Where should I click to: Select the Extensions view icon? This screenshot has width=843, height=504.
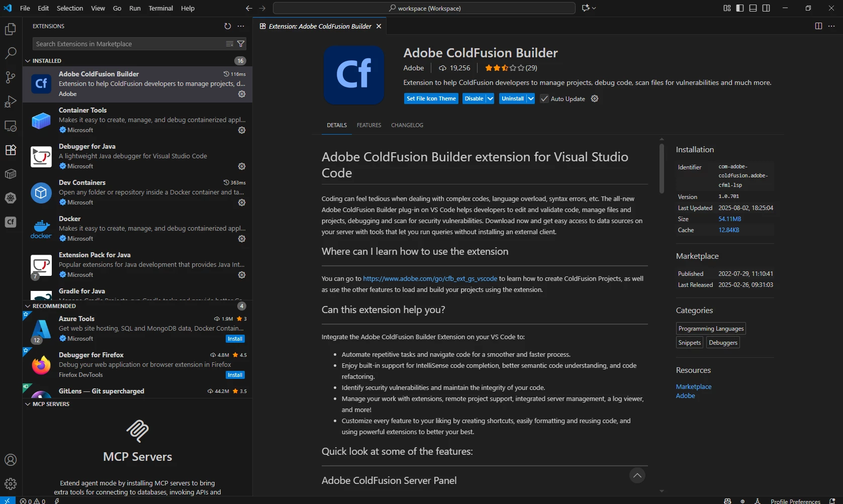tap(11, 150)
